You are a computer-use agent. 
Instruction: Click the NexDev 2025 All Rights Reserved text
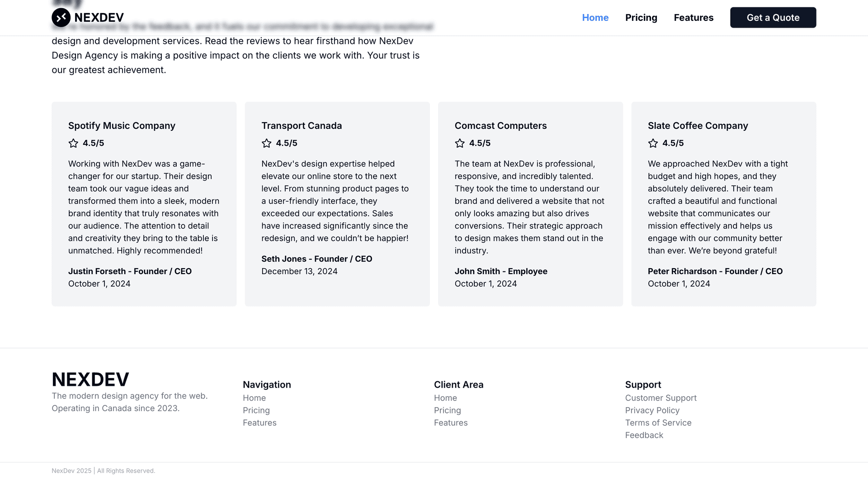click(x=103, y=471)
